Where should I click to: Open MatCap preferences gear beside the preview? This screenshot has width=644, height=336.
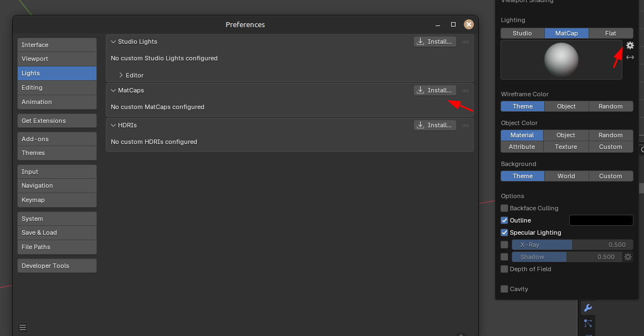(x=630, y=45)
